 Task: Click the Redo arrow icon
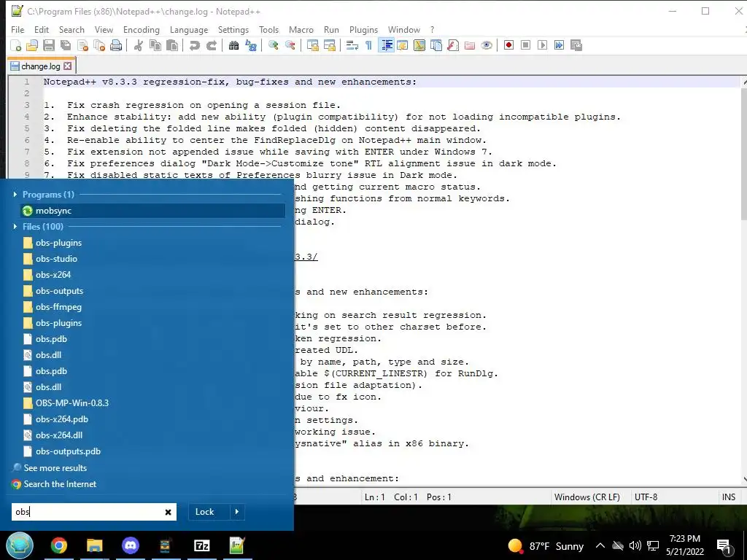pos(211,46)
